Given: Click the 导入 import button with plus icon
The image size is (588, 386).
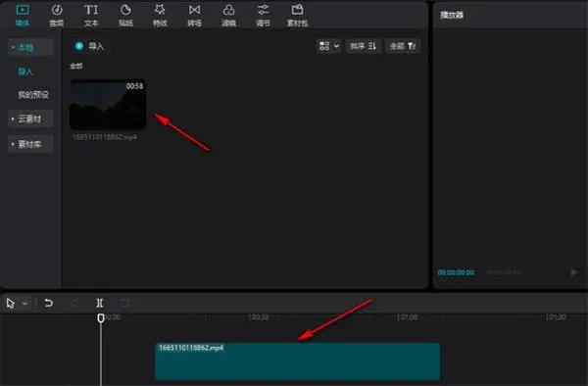Looking at the screenshot, I should pos(89,46).
